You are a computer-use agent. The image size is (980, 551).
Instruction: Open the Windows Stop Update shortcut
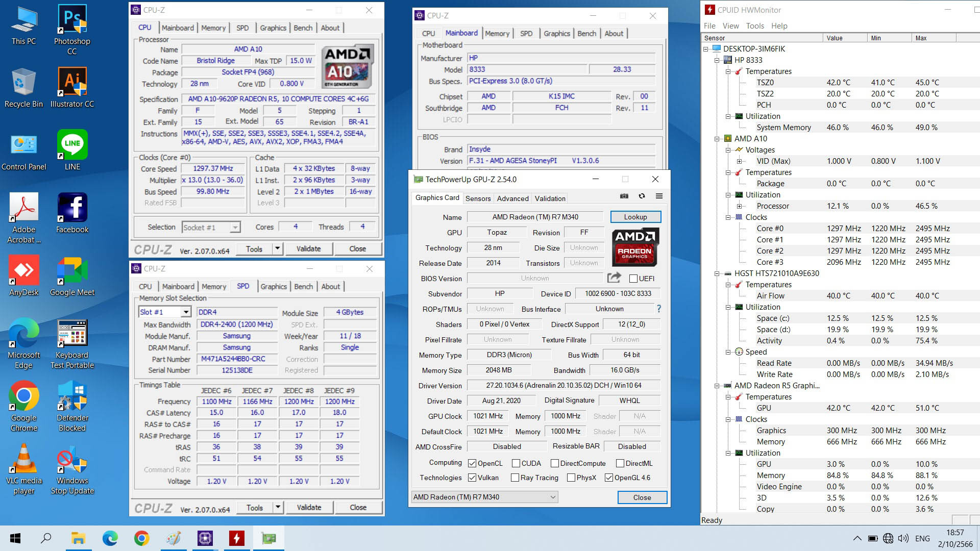pos(72,469)
